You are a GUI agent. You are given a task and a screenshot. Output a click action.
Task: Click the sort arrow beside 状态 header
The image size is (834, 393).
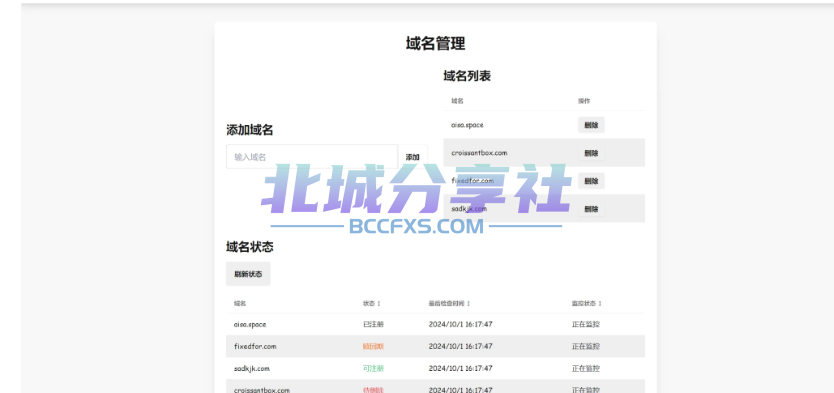(379, 304)
